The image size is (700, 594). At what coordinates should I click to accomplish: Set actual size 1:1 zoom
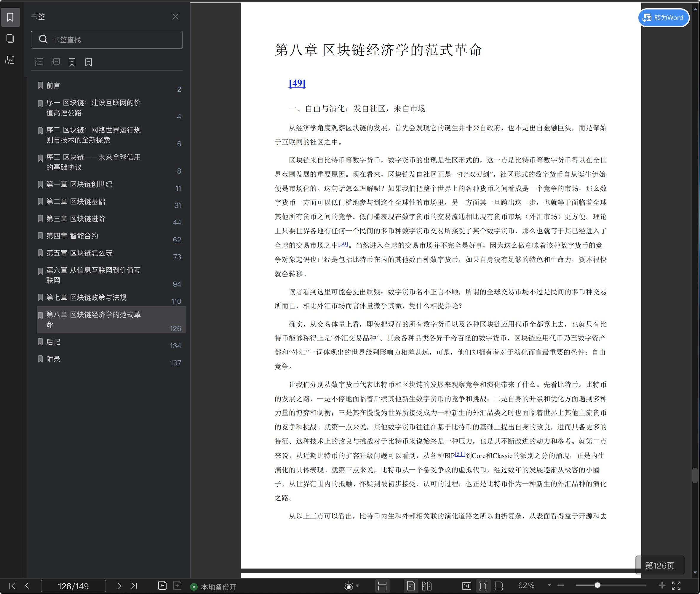[x=466, y=586]
